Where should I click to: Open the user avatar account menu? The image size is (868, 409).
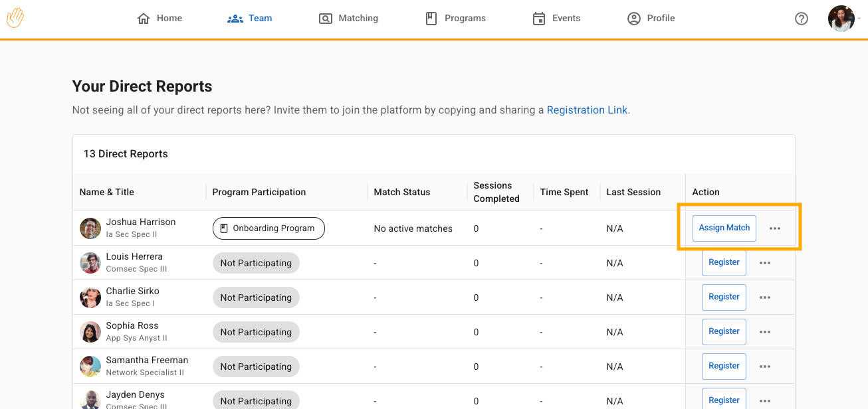coord(841,19)
